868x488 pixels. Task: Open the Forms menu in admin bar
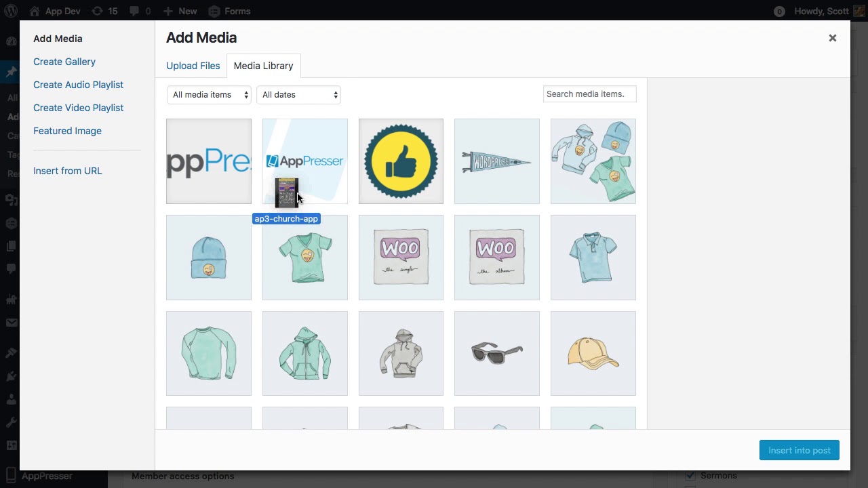tap(230, 11)
